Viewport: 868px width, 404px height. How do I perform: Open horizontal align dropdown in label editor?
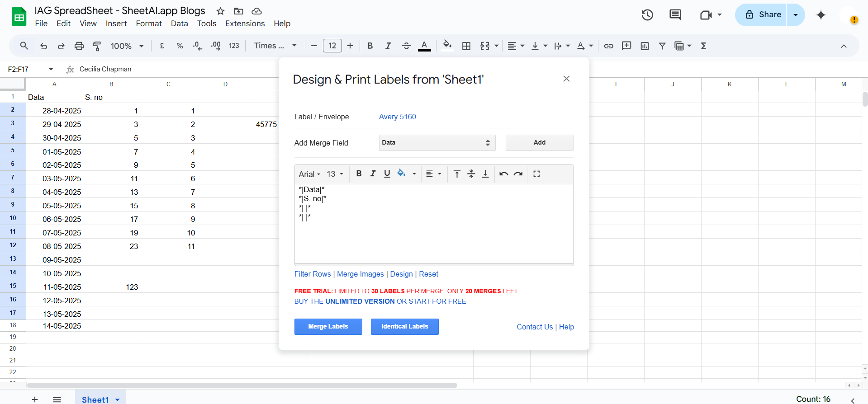(x=433, y=174)
